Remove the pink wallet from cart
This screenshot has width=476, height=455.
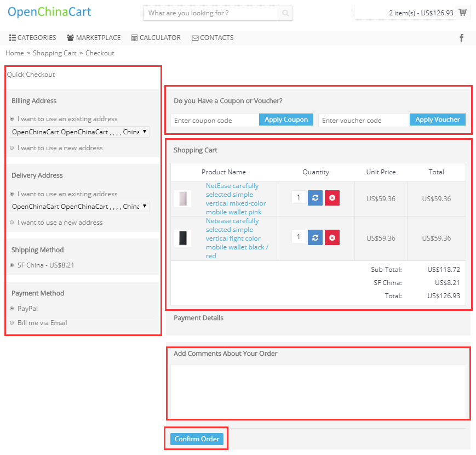[x=332, y=198]
